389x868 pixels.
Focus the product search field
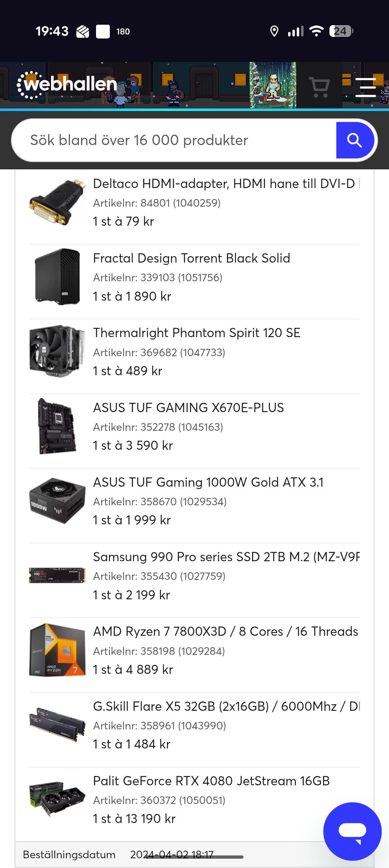click(174, 140)
